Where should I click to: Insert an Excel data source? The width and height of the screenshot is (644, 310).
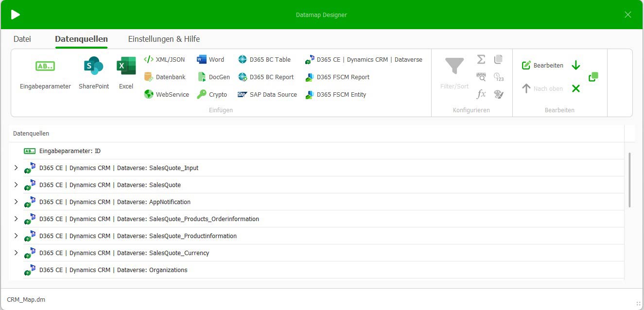click(126, 73)
